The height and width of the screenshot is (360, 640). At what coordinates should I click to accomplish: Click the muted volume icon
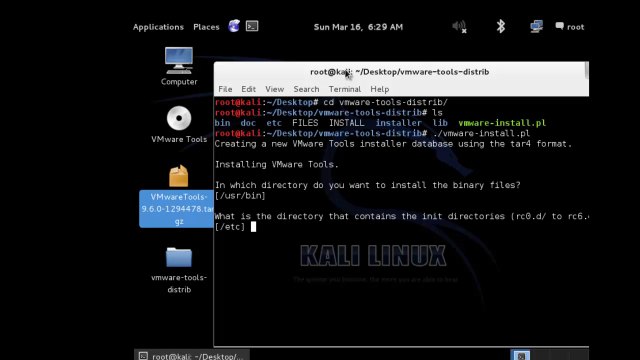coord(460,27)
